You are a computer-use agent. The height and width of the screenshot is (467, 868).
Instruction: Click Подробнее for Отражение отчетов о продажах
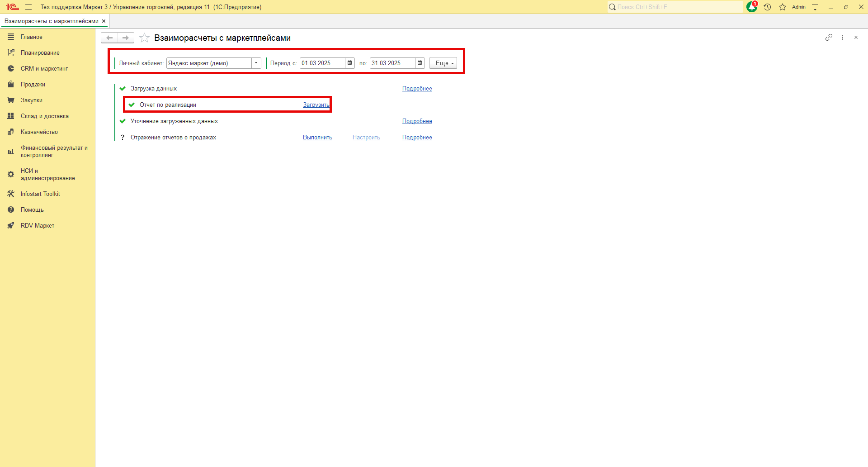(417, 137)
